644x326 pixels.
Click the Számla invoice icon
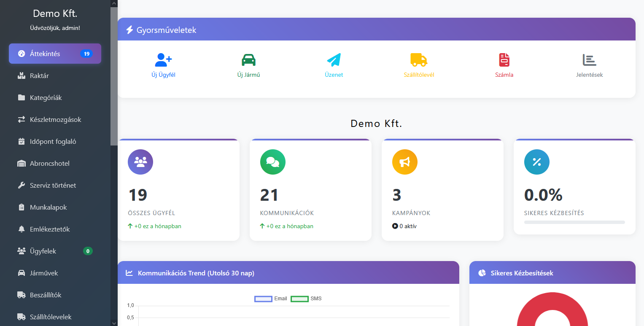click(504, 60)
